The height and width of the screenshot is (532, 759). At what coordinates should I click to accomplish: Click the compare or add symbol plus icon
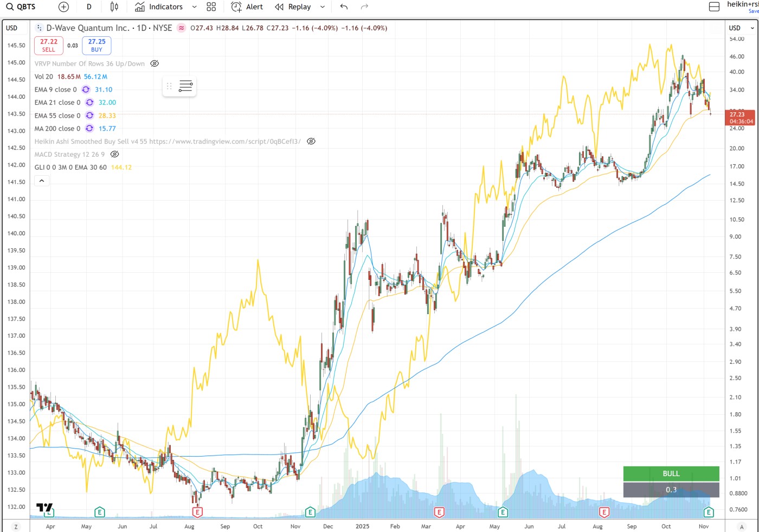[x=63, y=7]
